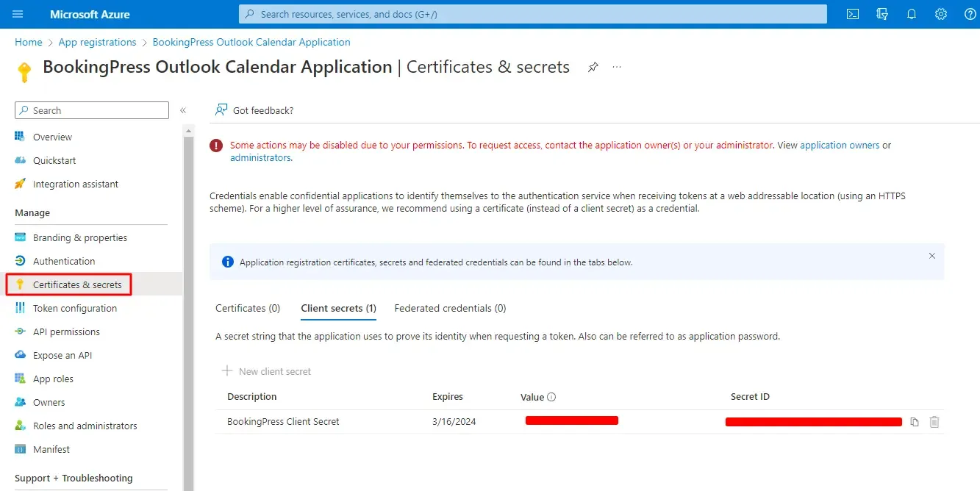Open the notifications bell
The image size is (980, 491).
(912, 14)
